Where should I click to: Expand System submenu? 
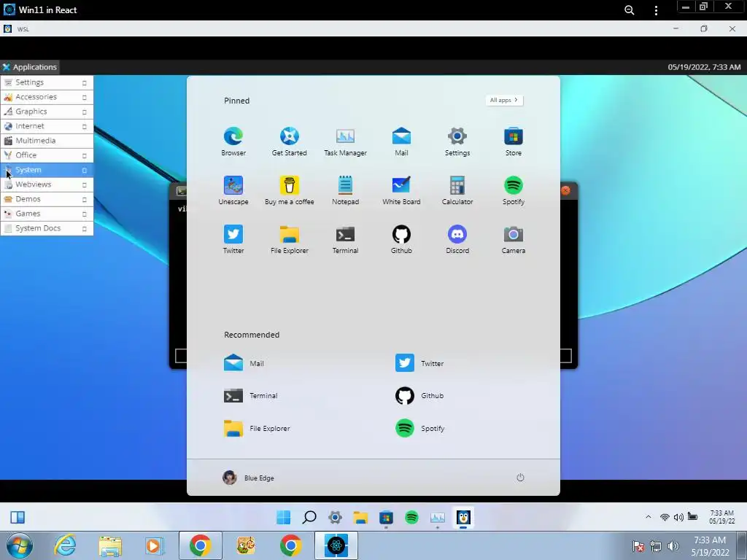tap(47, 170)
